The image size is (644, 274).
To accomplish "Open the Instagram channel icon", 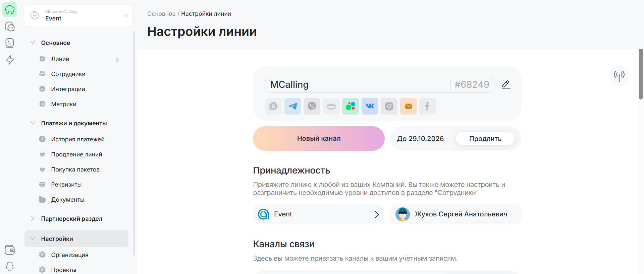I will (x=389, y=106).
